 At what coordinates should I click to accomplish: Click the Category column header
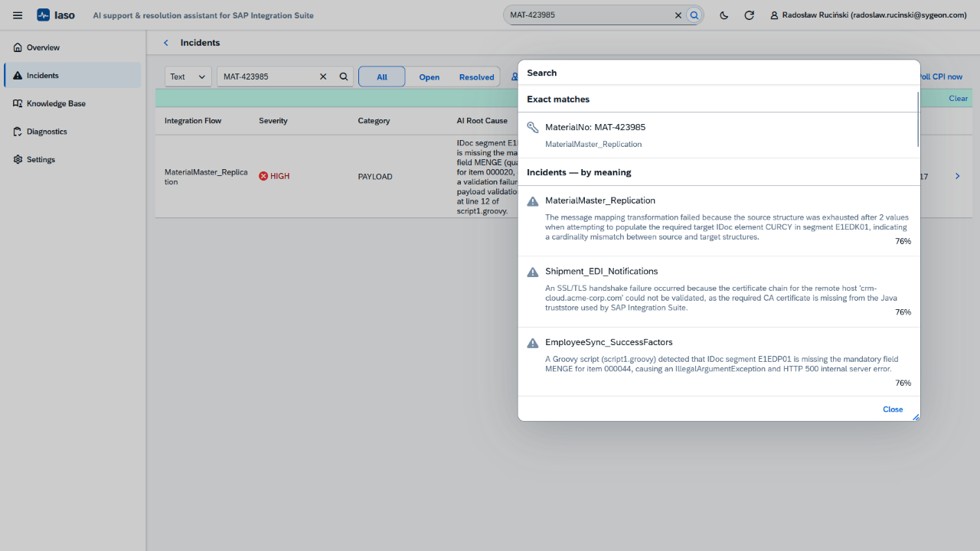(x=374, y=121)
